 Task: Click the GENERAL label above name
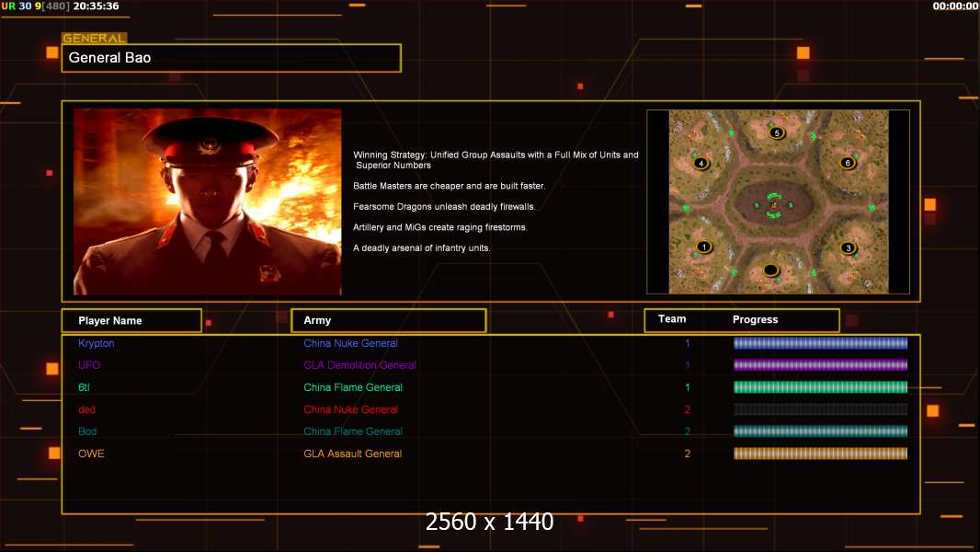coord(95,38)
